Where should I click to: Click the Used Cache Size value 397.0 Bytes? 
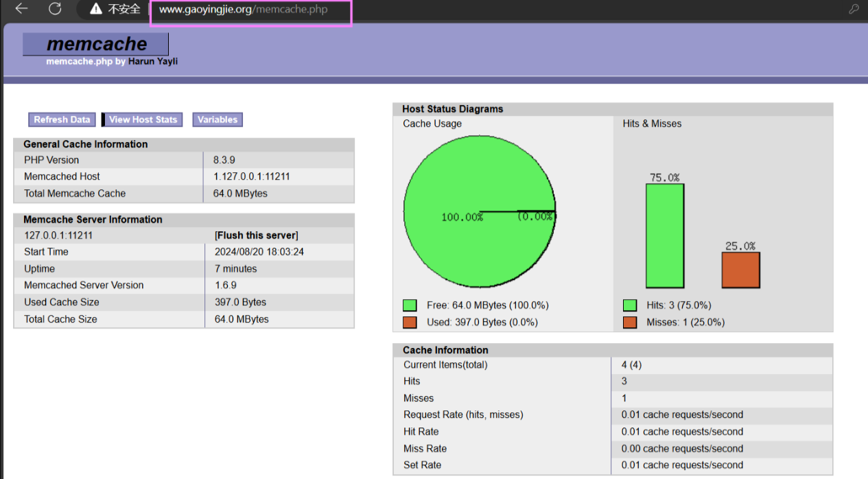point(240,303)
